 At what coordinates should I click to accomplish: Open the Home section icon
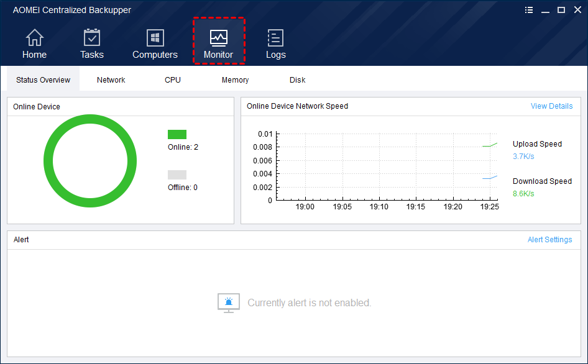point(34,38)
